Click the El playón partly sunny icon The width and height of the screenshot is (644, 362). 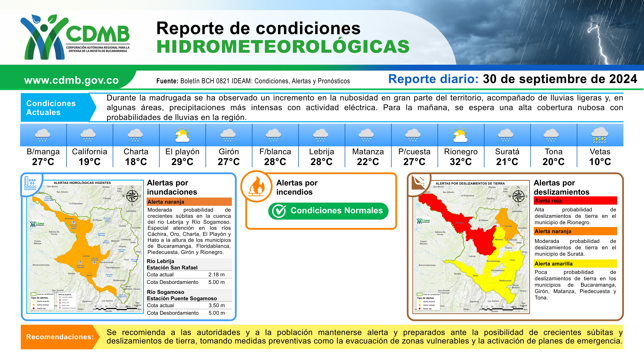click(x=182, y=135)
